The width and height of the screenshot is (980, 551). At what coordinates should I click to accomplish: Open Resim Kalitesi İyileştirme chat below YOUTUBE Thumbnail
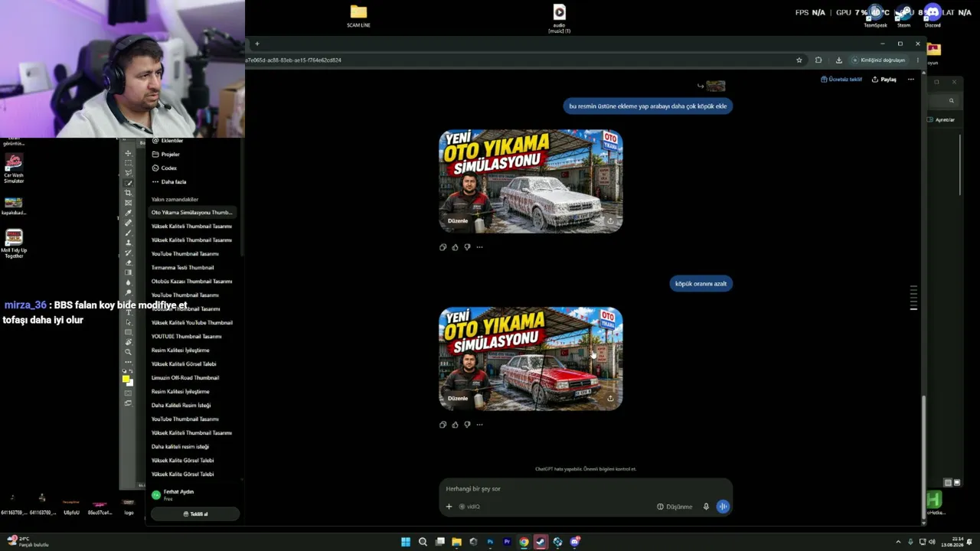point(181,350)
